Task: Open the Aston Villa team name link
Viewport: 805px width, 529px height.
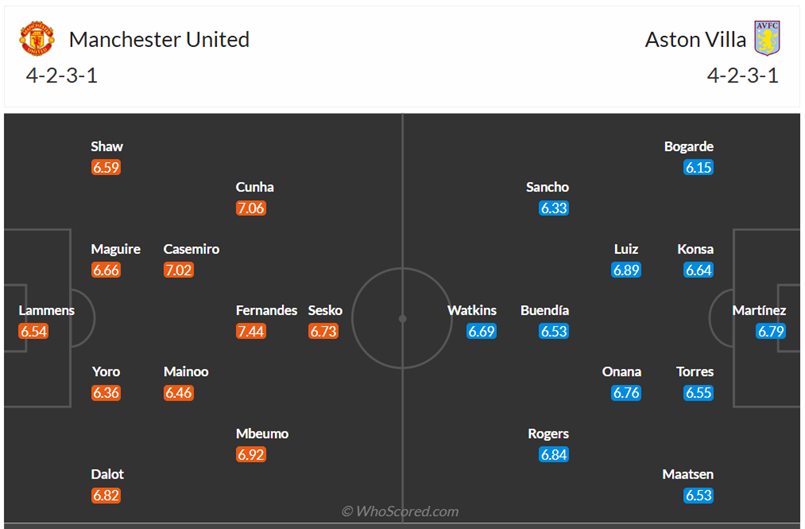Action: pyautogui.click(x=695, y=40)
